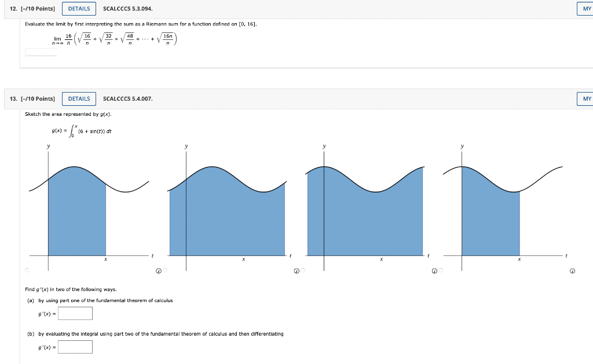Click the SCALCCC5 5.4.007 reference
This screenshot has height=364, width=593.
click(127, 98)
